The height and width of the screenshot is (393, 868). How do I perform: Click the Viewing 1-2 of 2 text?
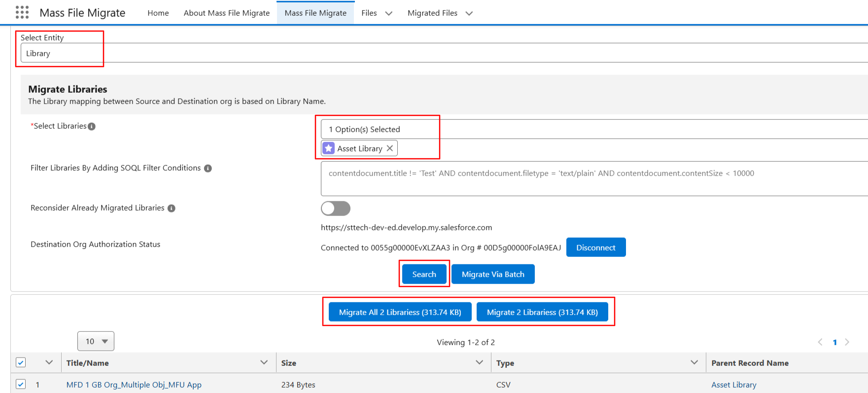pos(466,342)
